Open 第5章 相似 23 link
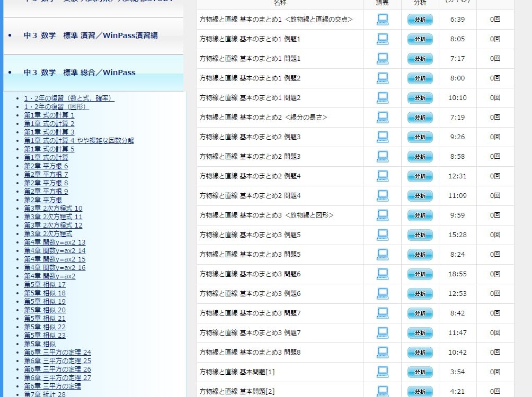Viewport: 532px width, 397px height. coord(45,336)
